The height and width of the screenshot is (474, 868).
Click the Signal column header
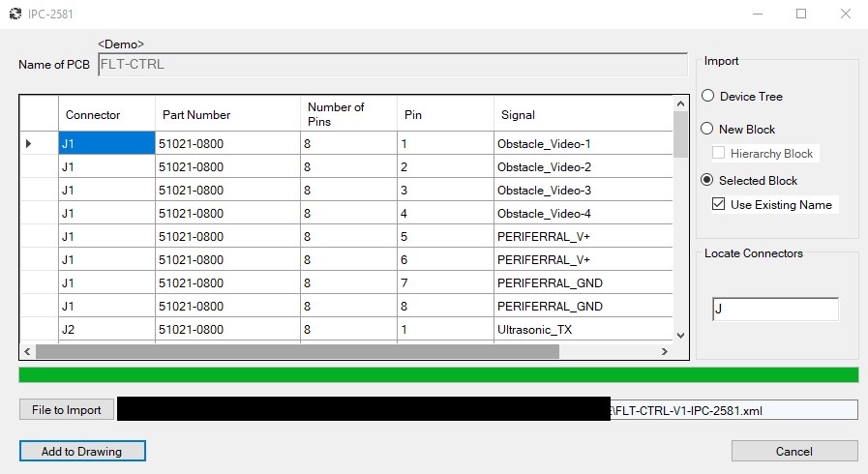pos(581,114)
